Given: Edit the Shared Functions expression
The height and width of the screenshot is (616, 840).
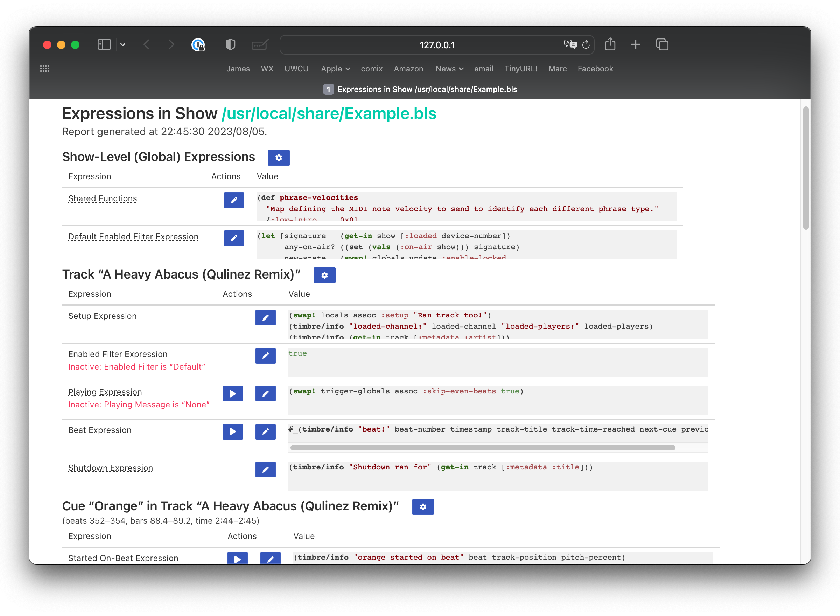Looking at the screenshot, I should 234,200.
